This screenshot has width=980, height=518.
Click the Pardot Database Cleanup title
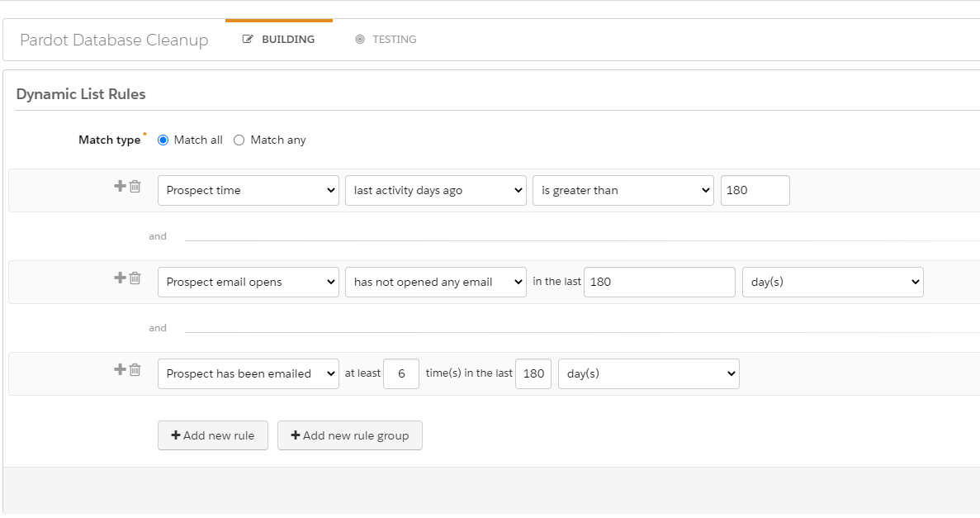pyautogui.click(x=114, y=40)
